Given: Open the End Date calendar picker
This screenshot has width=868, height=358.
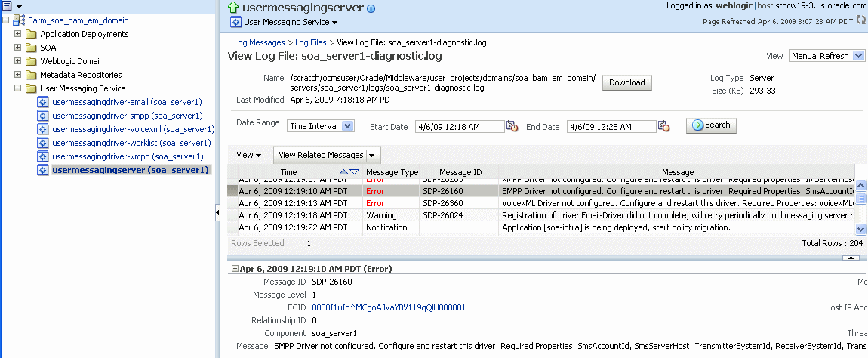Looking at the screenshot, I should click(663, 126).
